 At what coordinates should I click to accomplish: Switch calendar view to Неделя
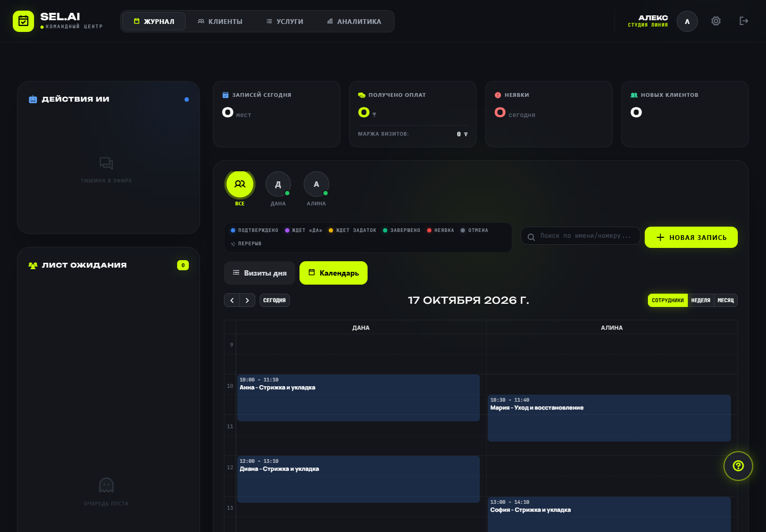click(x=701, y=301)
